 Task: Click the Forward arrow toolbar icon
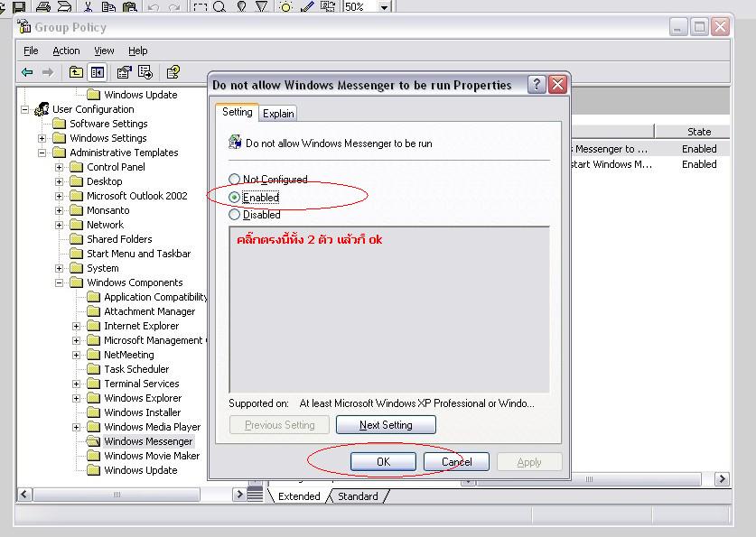point(48,72)
